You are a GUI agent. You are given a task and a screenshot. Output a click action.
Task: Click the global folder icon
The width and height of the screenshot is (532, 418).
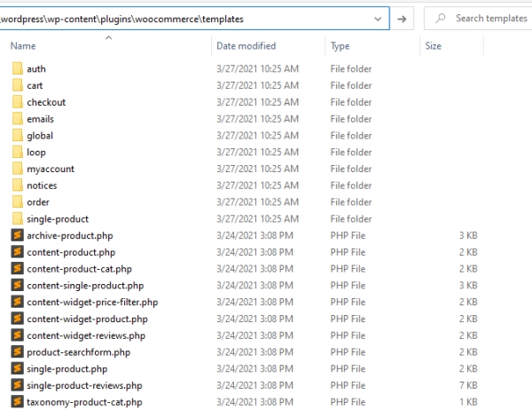(x=18, y=135)
